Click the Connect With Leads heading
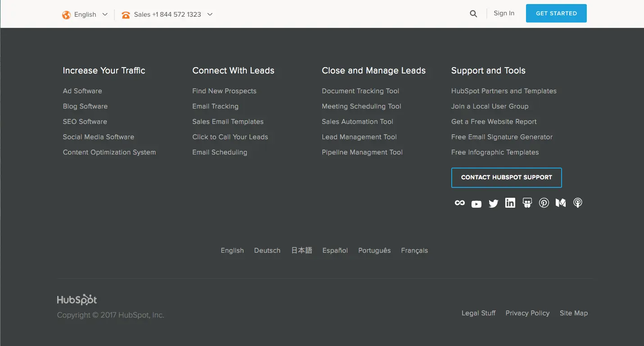The image size is (644, 346). pyautogui.click(x=233, y=71)
